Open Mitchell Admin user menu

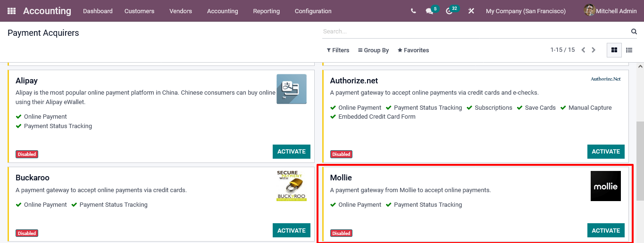(x=610, y=11)
